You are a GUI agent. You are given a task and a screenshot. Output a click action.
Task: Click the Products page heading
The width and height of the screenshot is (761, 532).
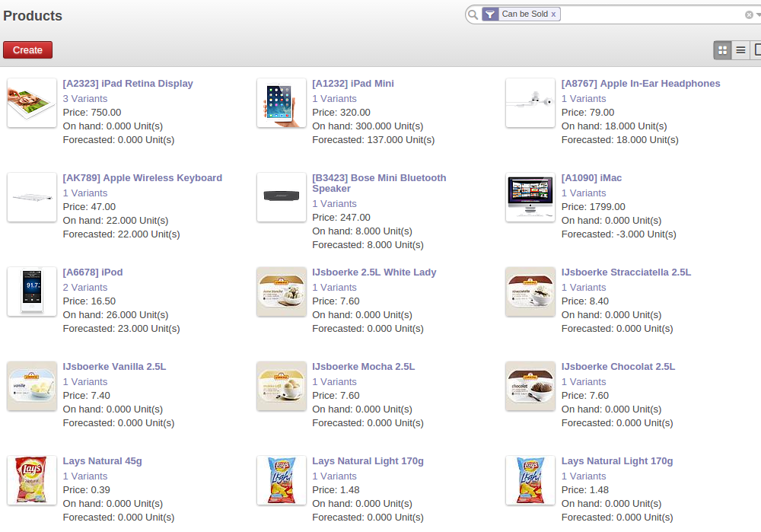coord(33,15)
